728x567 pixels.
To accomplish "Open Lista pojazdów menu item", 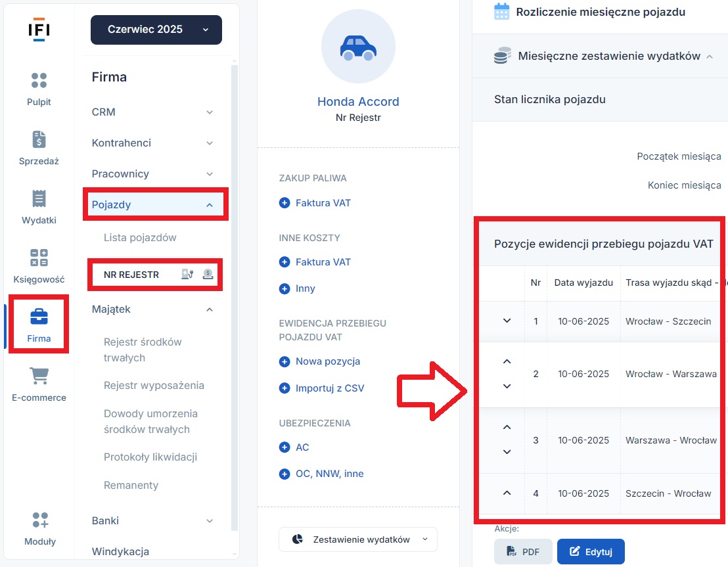I will click(140, 238).
